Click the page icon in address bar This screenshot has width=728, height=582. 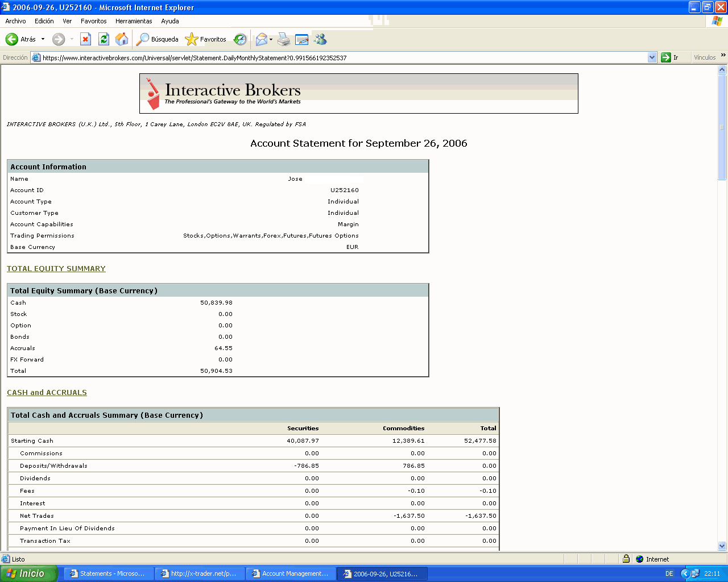(36, 57)
